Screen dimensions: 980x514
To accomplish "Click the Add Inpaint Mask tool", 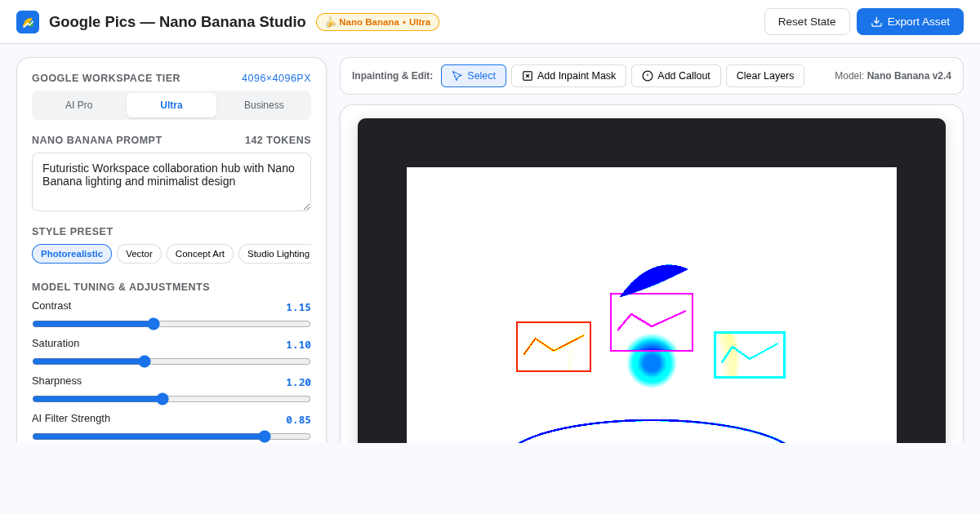I will pos(568,76).
